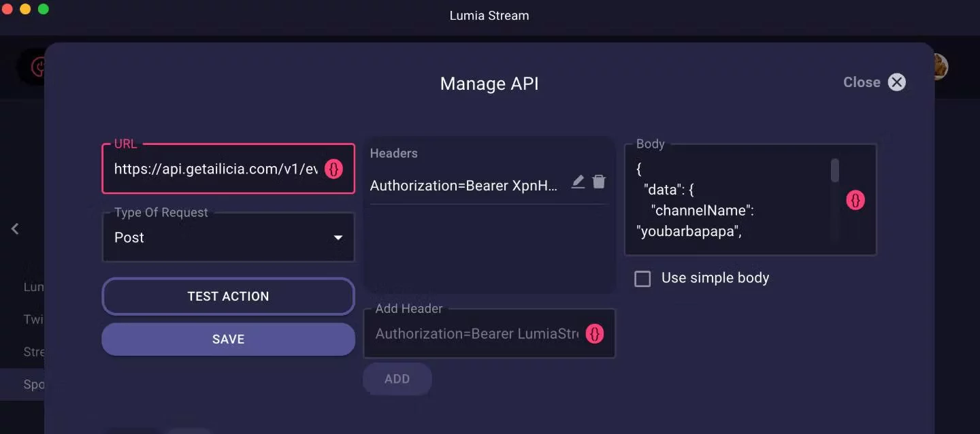The width and height of the screenshot is (980, 434).
Task: Click the SAVE button
Action: [228, 339]
